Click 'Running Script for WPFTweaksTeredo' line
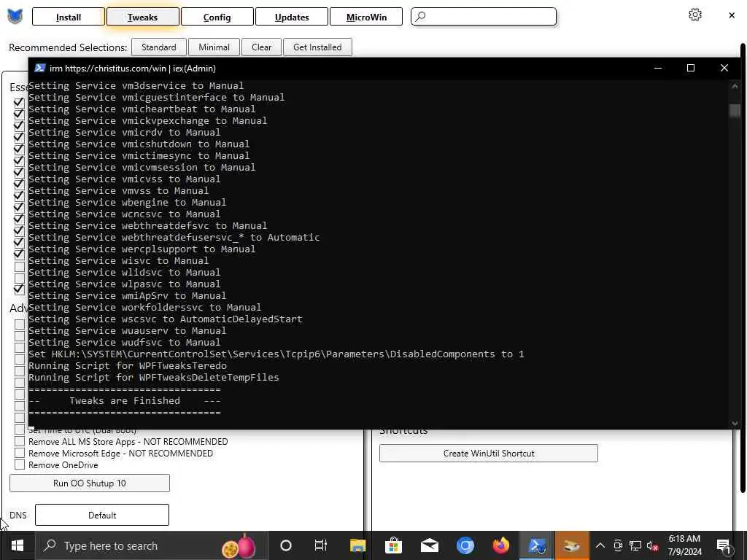The width and height of the screenshot is (747, 560). click(x=128, y=366)
